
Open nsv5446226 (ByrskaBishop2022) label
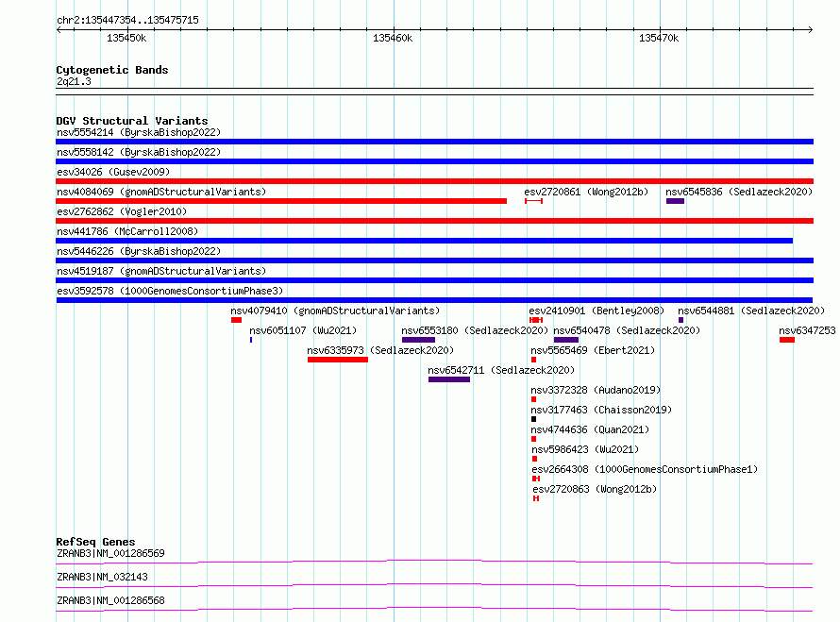[139, 251]
